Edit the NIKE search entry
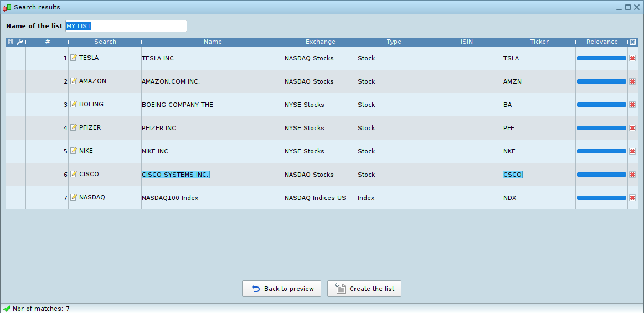This screenshot has width=644, height=313. (x=74, y=150)
